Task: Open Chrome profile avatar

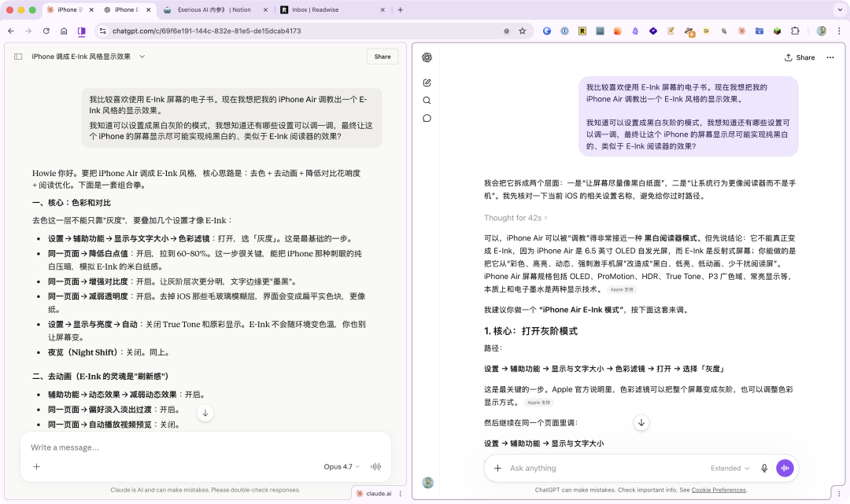Action: pos(822,31)
